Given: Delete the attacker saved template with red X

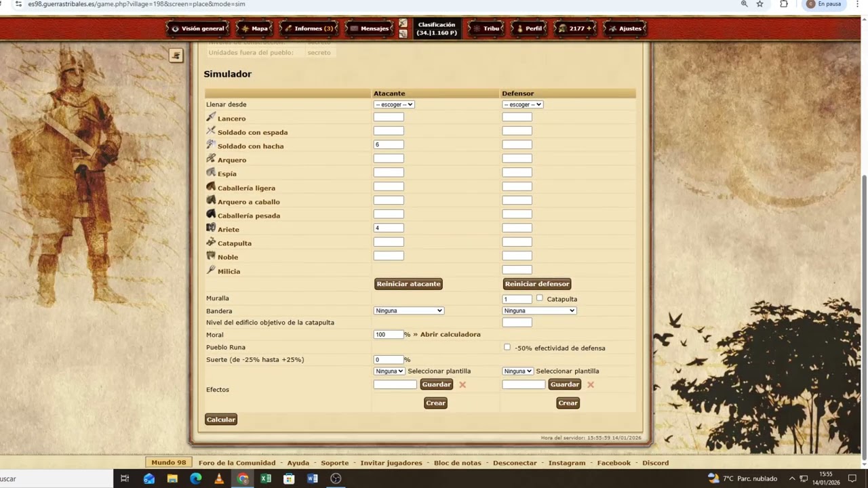Looking at the screenshot, I should [462, 384].
